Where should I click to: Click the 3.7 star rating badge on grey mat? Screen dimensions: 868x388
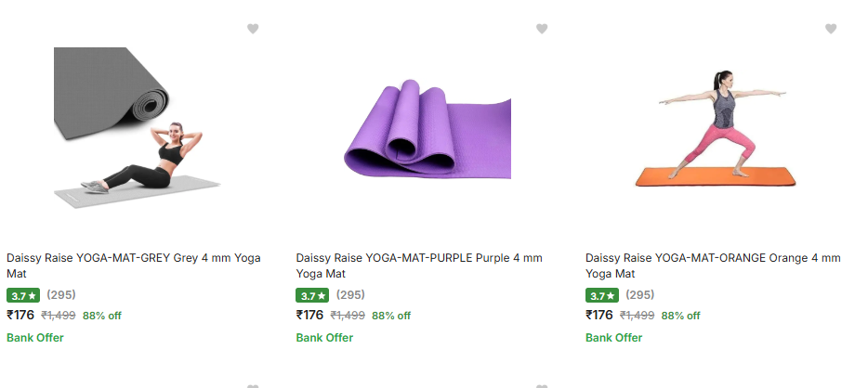(x=23, y=296)
